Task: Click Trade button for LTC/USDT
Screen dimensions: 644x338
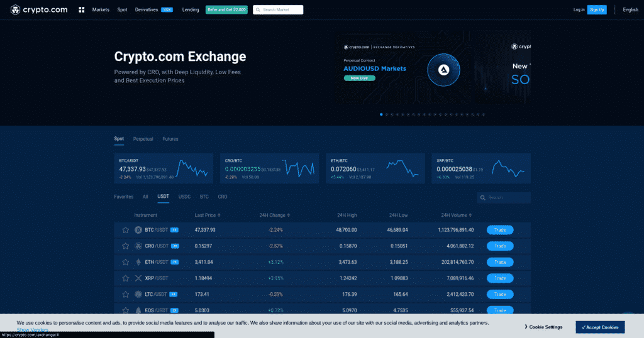Action: pyautogui.click(x=500, y=294)
